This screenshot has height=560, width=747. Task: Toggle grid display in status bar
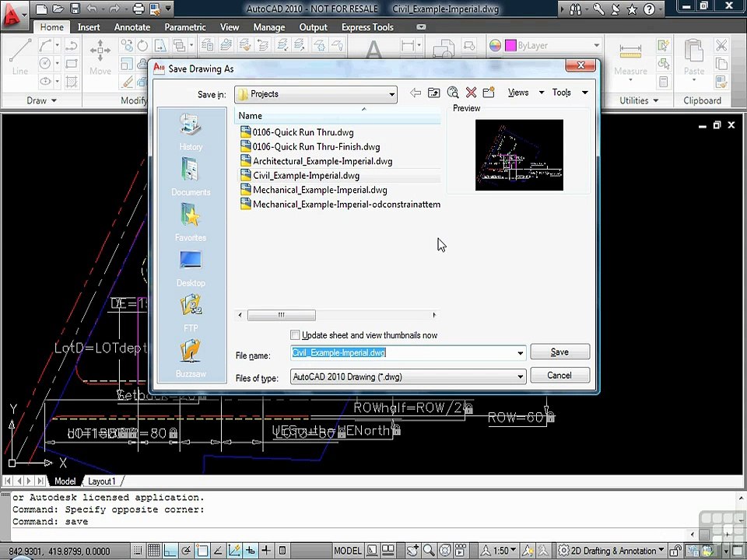[154, 551]
